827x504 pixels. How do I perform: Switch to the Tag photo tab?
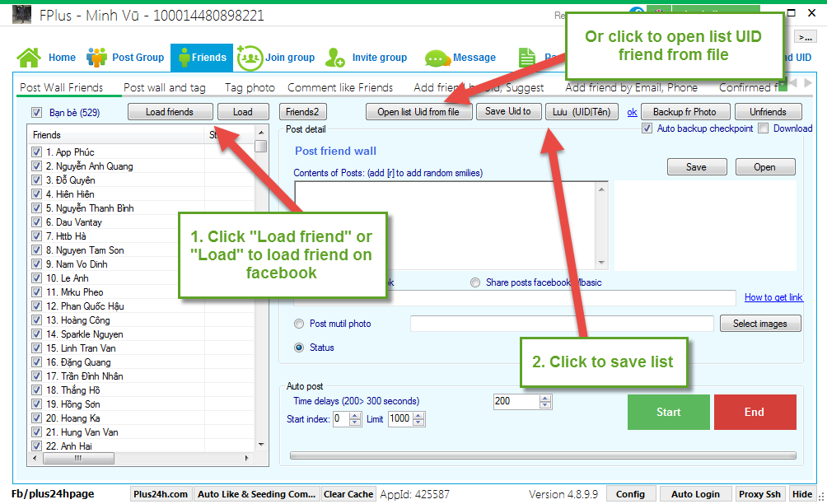tap(250, 87)
